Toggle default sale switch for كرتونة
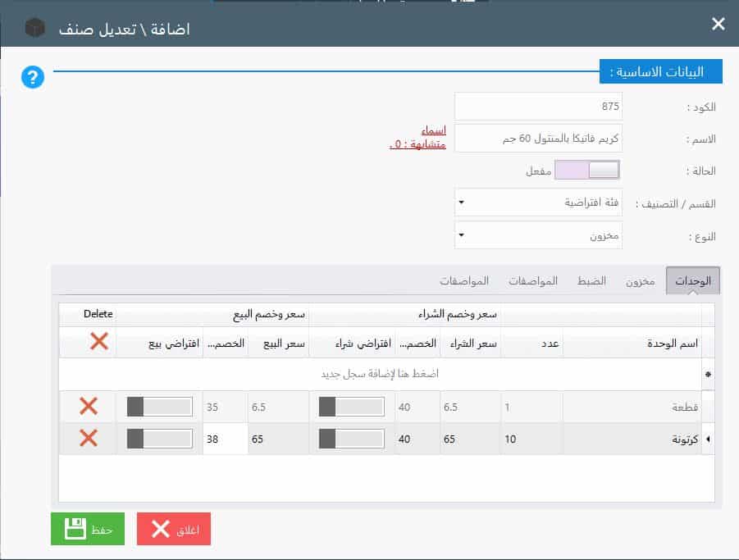 click(159, 439)
